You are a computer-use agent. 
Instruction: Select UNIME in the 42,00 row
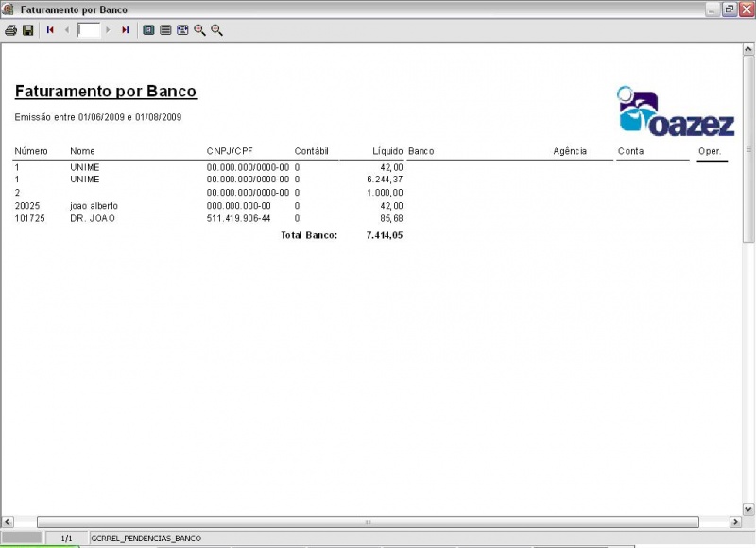coord(85,168)
